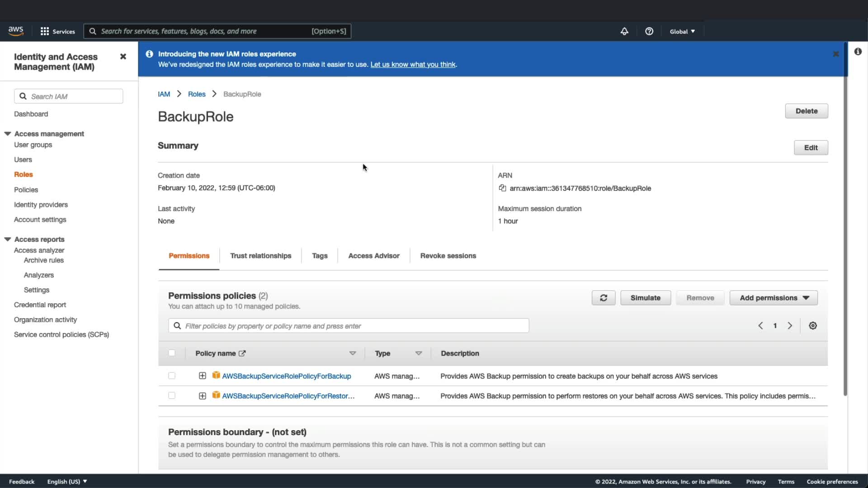Copy the role ARN with copy icon

tap(502, 188)
